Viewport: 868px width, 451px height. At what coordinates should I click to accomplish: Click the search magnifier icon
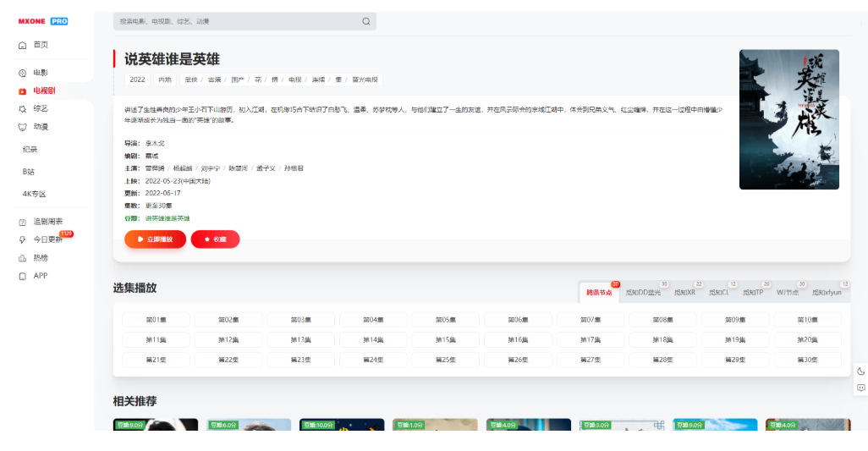[x=365, y=21]
